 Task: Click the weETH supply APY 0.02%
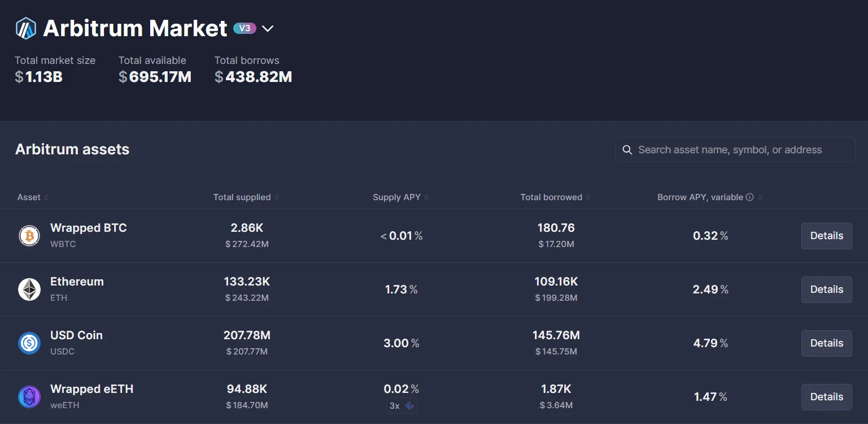pos(402,389)
